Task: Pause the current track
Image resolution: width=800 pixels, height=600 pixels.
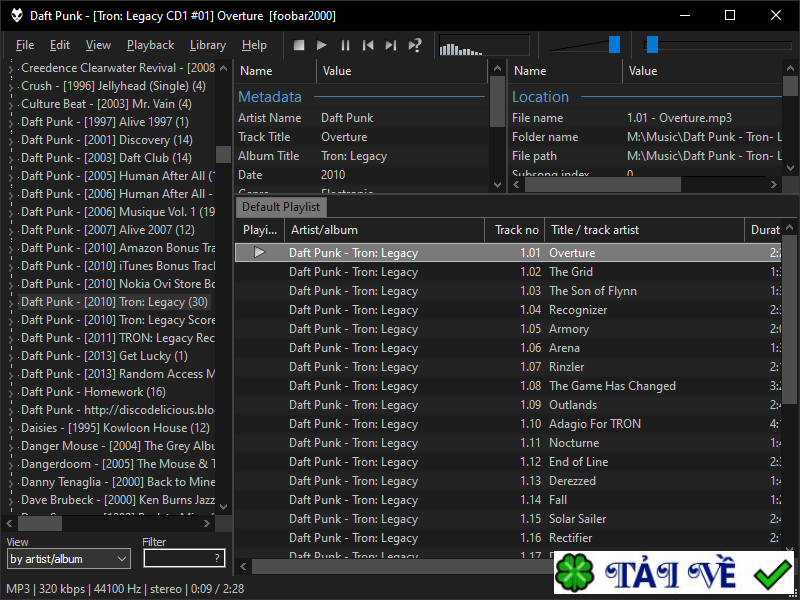Action: 345,45
